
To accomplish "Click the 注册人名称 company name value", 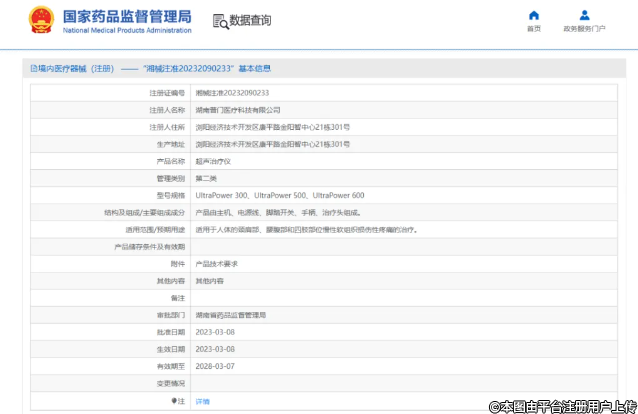I will (x=238, y=109).
